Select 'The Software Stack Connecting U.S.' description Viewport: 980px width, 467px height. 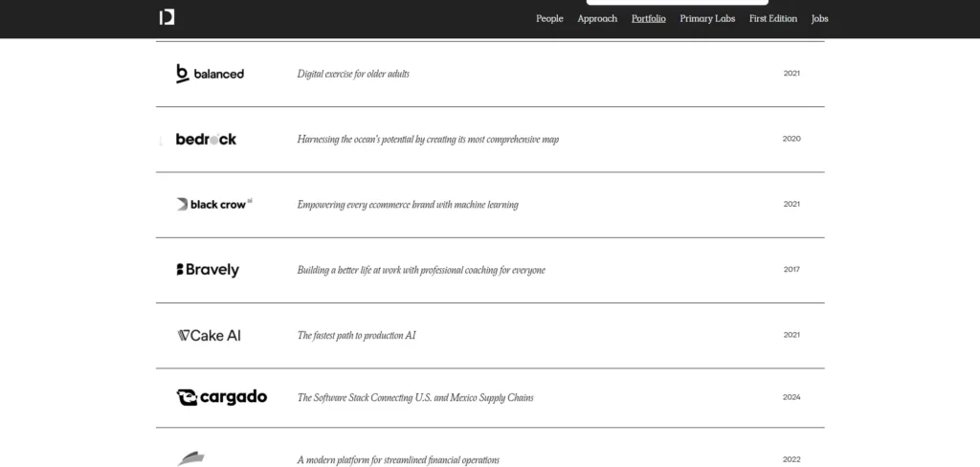[x=415, y=397]
